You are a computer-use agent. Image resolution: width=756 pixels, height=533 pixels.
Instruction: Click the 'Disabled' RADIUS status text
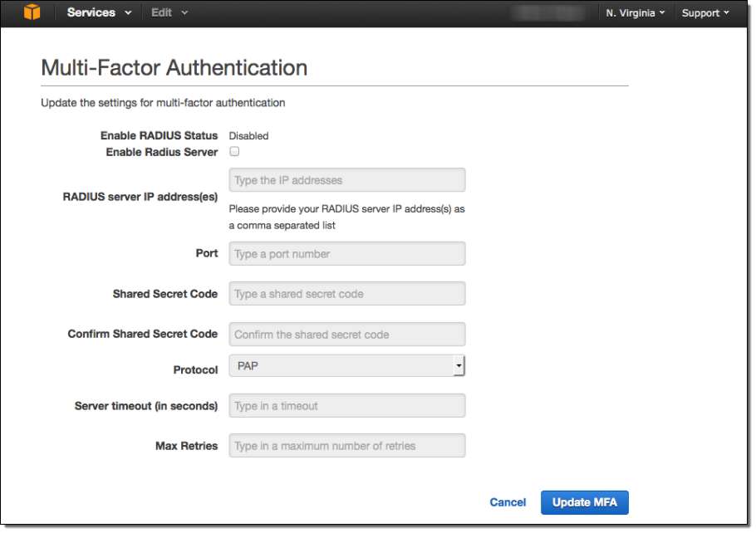(x=248, y=136)
